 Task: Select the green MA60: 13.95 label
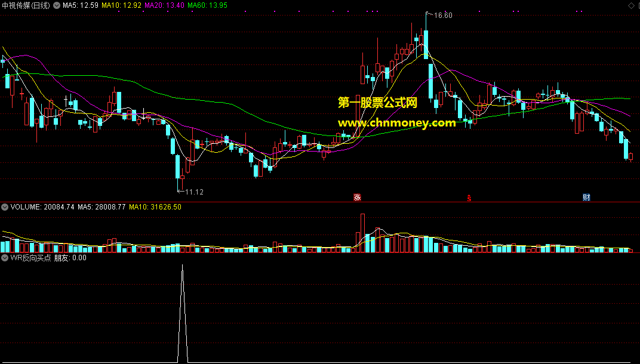click(208, 6)
